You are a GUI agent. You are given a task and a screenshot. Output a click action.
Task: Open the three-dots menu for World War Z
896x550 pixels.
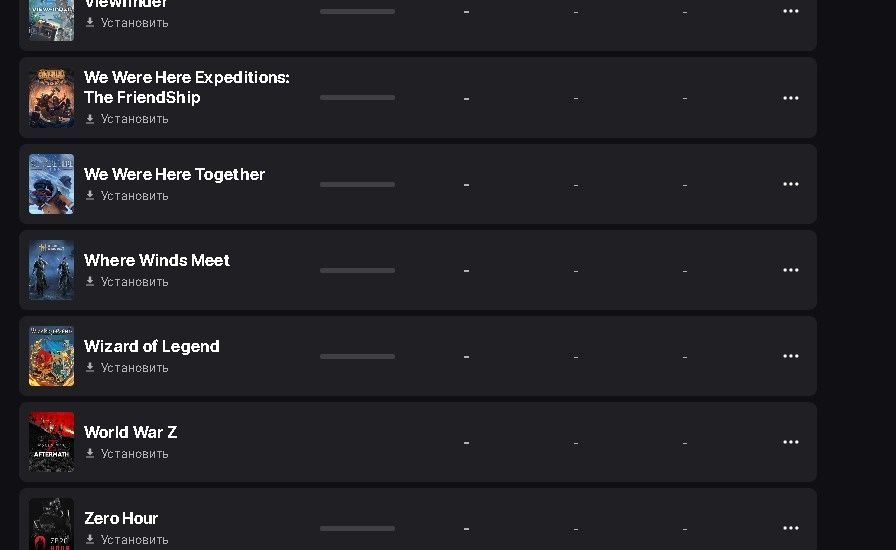pos(790,442)
